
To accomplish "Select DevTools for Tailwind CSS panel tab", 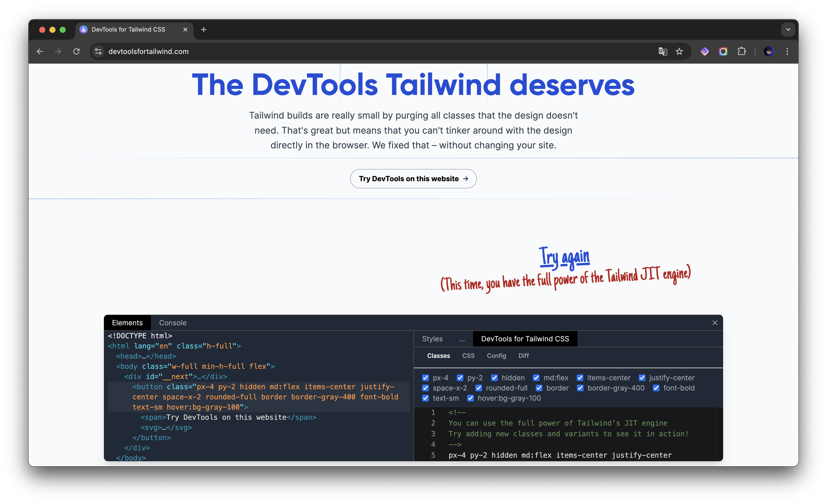I will point(525,339).
